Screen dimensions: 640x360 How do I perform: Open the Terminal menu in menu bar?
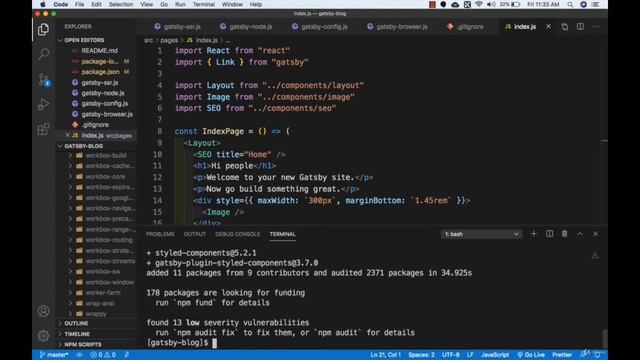(x=203, y=4)
